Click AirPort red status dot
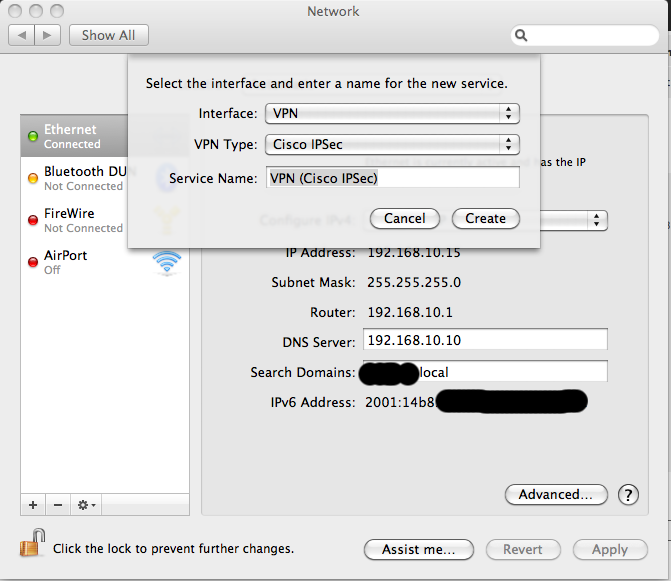The image size is (671, 581). (33, 262)
